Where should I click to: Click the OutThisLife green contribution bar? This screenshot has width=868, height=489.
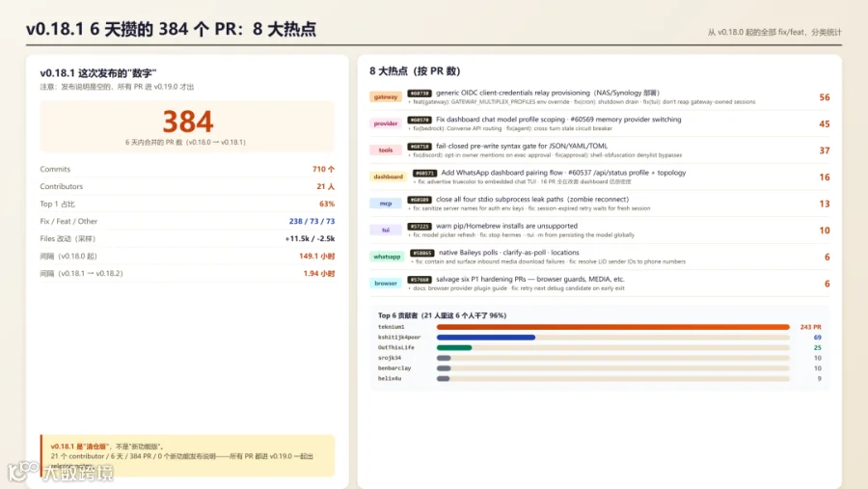[x=454, y=348]
